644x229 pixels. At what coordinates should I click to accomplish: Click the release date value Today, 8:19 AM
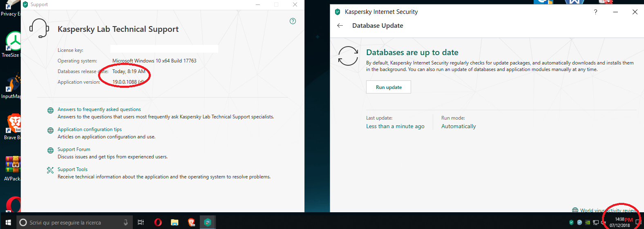point(129,71)
